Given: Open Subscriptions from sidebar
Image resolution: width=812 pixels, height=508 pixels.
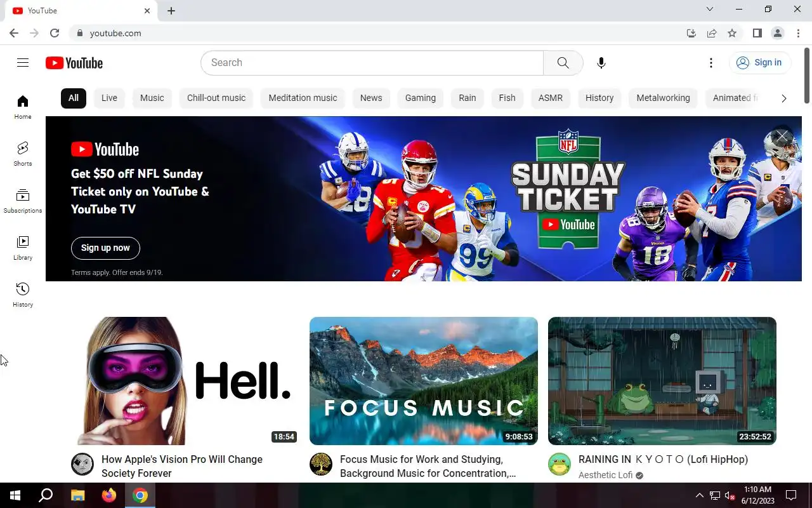Looking at the screenshot, I should pos(23,201).
